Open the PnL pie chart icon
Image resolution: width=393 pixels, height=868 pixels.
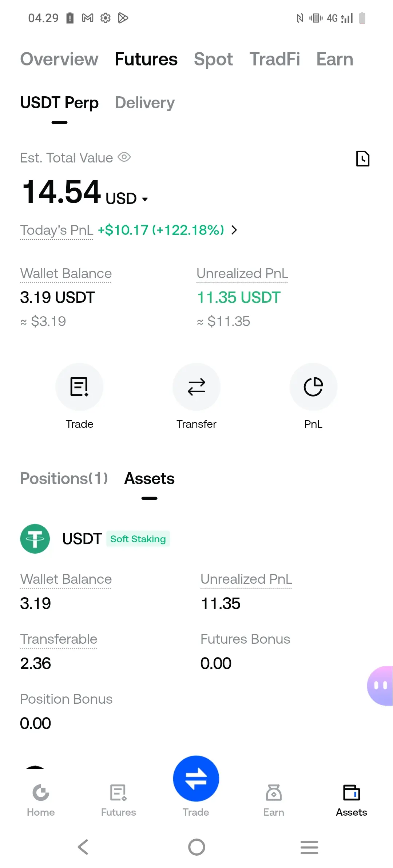coord(313,387)
